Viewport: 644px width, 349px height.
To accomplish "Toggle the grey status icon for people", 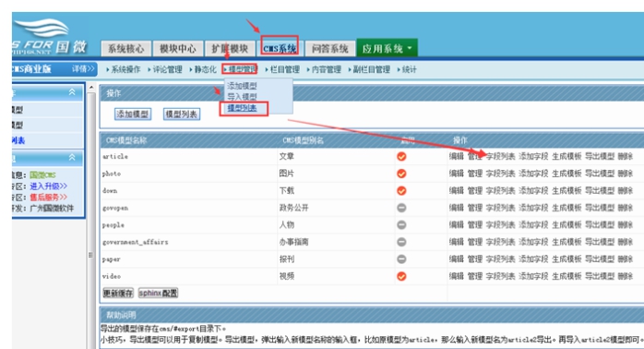I will pos(401,225).
